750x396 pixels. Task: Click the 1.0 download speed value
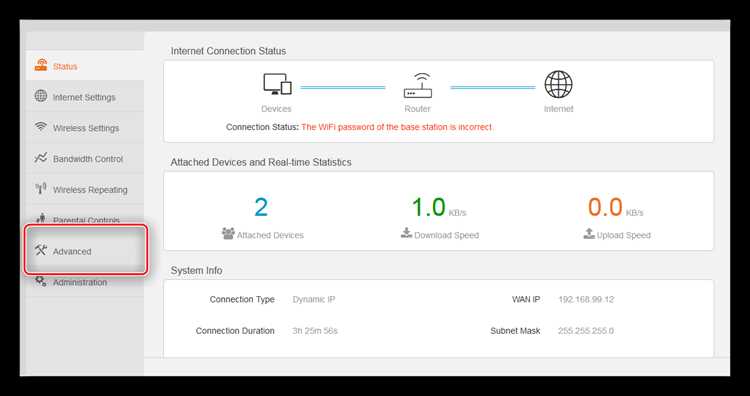pos(429,208)
